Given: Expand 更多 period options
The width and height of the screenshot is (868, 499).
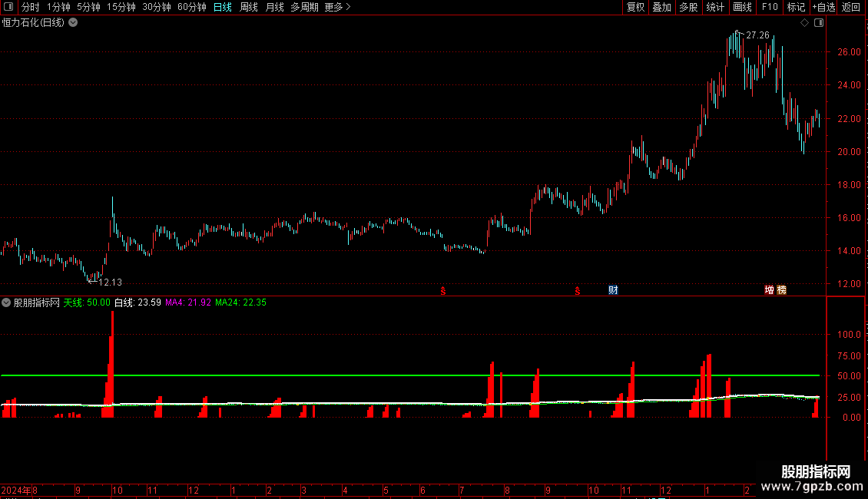Looking at the screenshot, I should [337, 7].
